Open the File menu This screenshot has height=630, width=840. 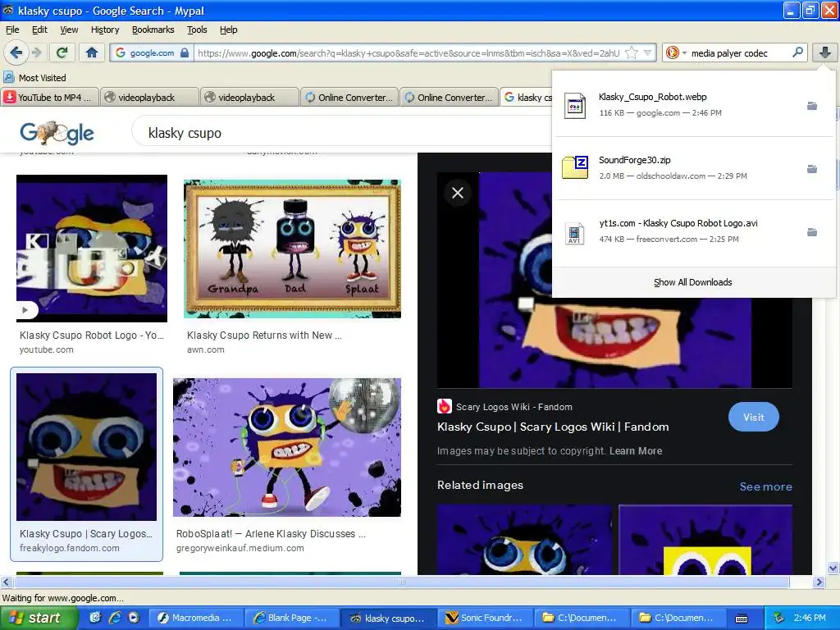tap(12, 30)
